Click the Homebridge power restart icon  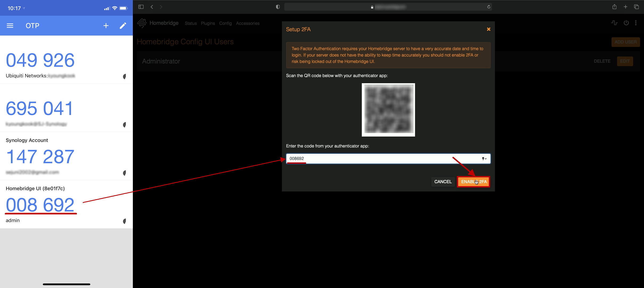626,23
